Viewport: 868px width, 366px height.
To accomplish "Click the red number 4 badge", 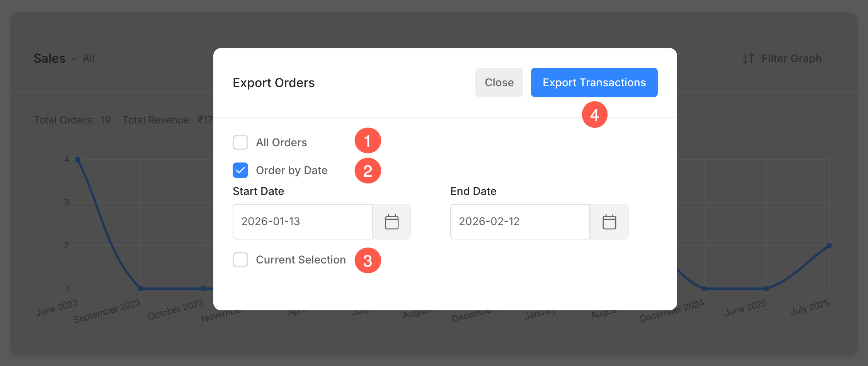I will point(594,115).
